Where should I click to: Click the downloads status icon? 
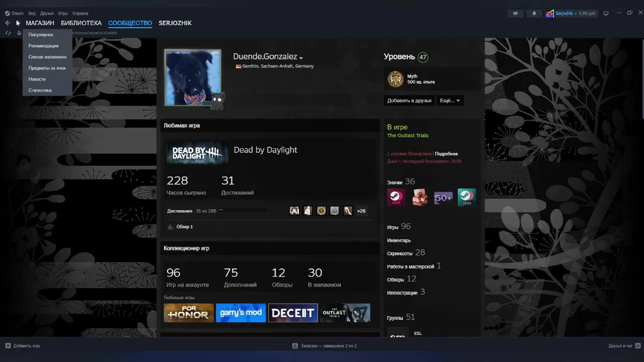click(x=295, y=346)
